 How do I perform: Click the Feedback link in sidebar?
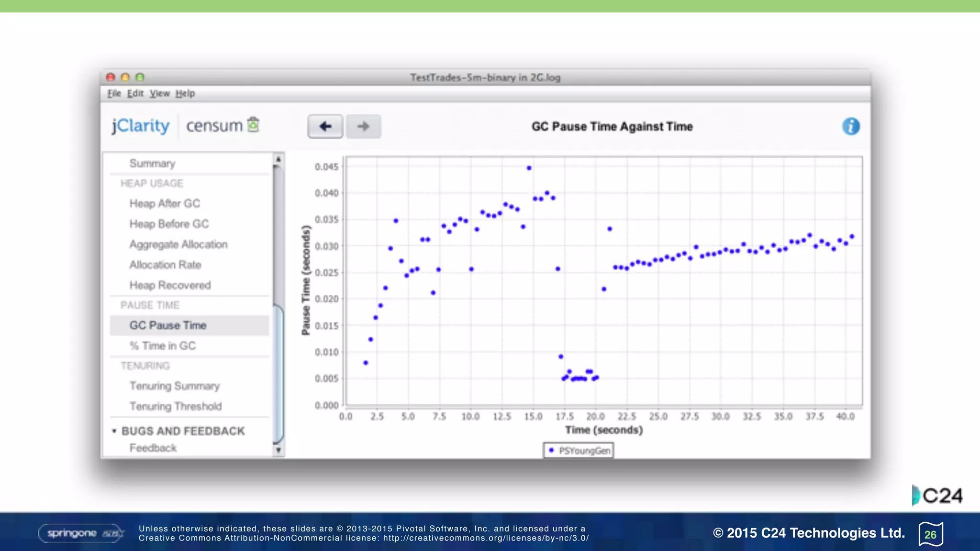tap(153, 448)
